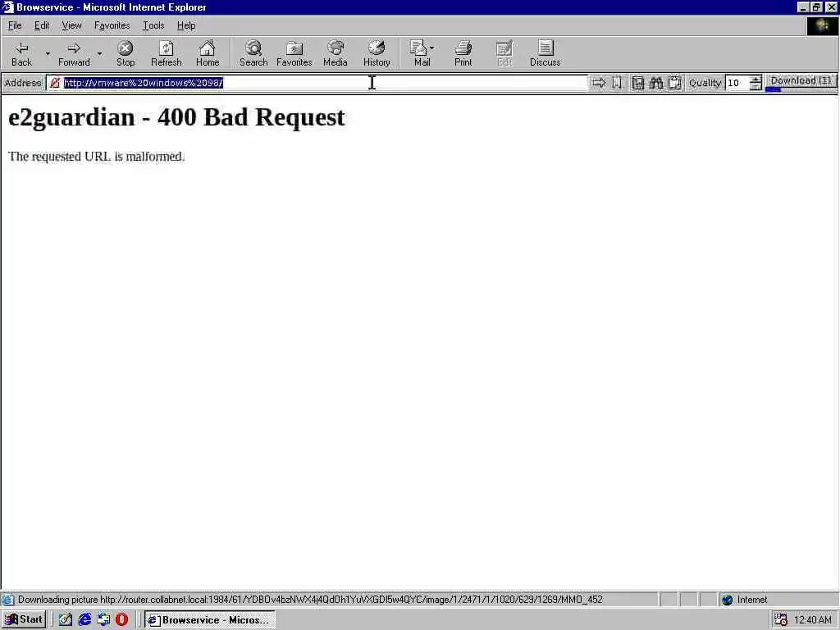Click the 12:40 AM taskbar clock

click(813, 620)
